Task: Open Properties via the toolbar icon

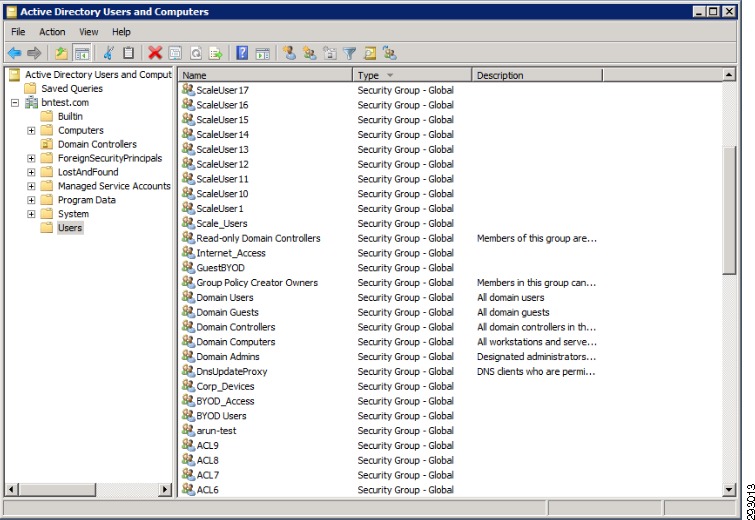Action: pyautogui.click(x=175, y=53)
